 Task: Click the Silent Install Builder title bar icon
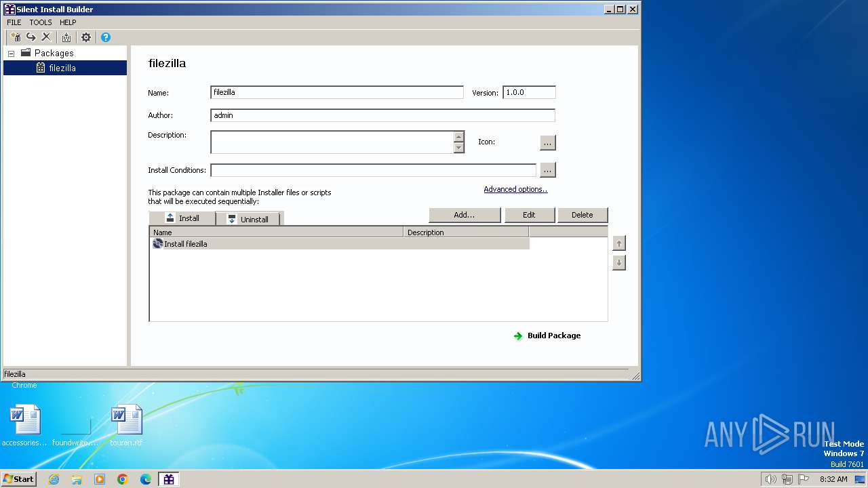click(x=9, y=9)
